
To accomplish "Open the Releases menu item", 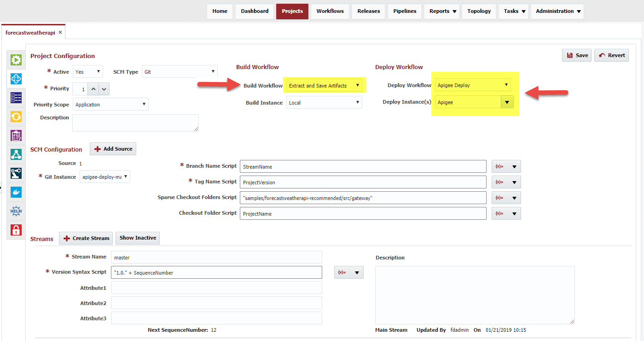I will coord(369,11).
